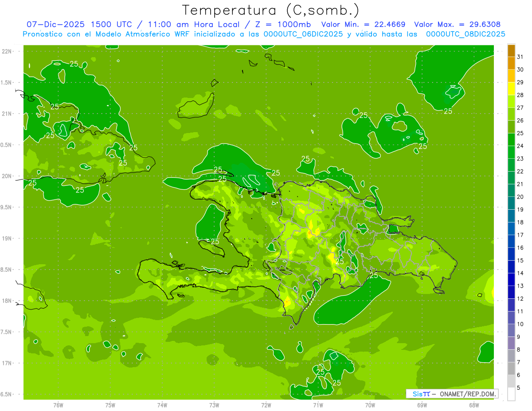
Task: Click color scale label "27"
Action: coord(520,108)
